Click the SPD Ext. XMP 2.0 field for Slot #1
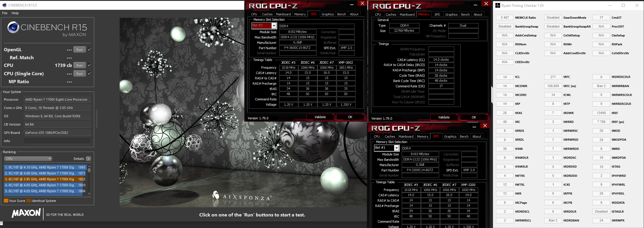 469,170
